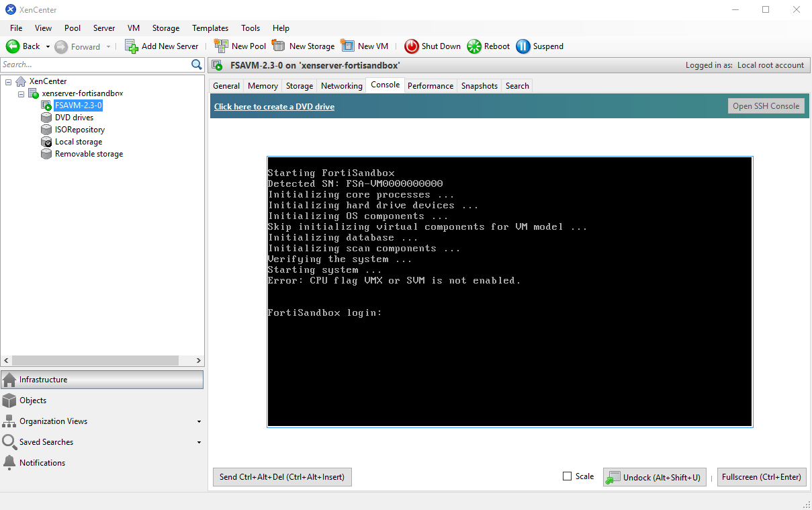The height and width of the screenshot is (510, 812).
Task: Open the Organization Views dropdown
Action: [x=199, y=421]
